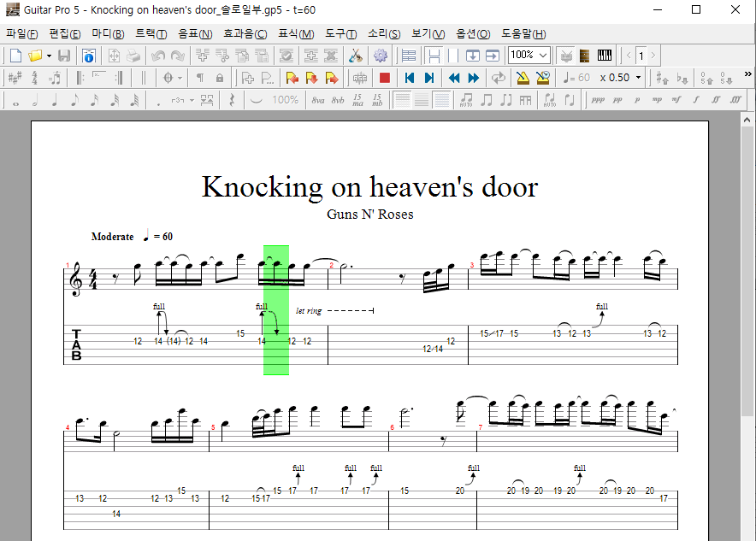Toggle loop playback icon

coord(498,78)
